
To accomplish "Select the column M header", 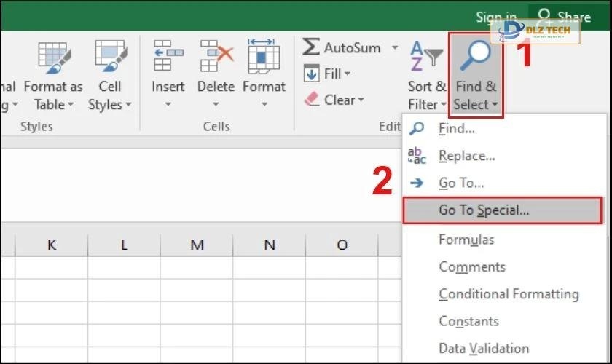I will (x=197, y=245).
